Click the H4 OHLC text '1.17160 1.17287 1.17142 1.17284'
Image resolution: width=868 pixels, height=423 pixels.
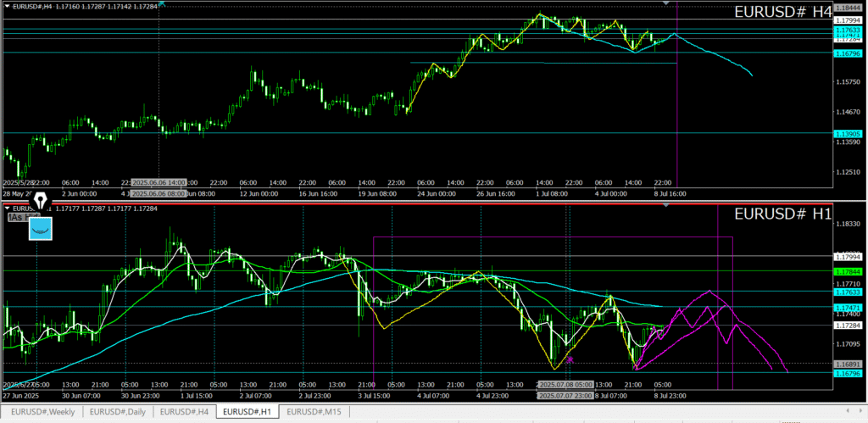click(108, 6)
